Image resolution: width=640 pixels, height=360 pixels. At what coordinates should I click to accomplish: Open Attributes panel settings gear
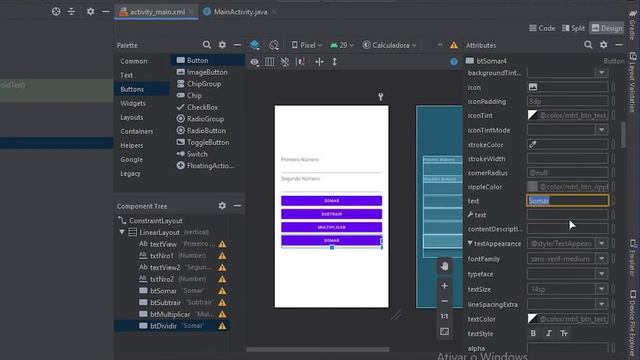(604, 45)
